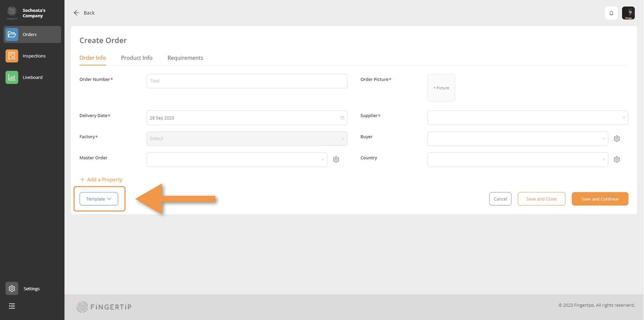Open the Inspections icon in sidebar
The height and width of the screenshot is (320, 644).
12,56
